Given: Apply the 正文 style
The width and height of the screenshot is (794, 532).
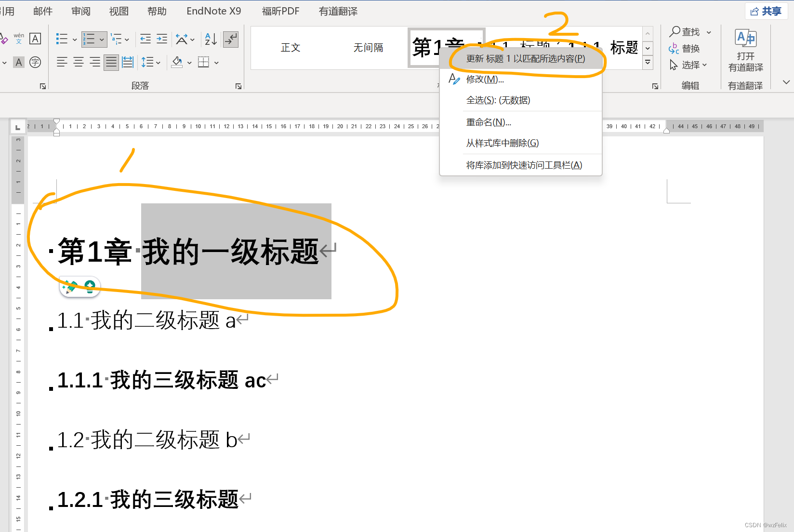Looking at the screenshot, I should click(x=291, y=48).
